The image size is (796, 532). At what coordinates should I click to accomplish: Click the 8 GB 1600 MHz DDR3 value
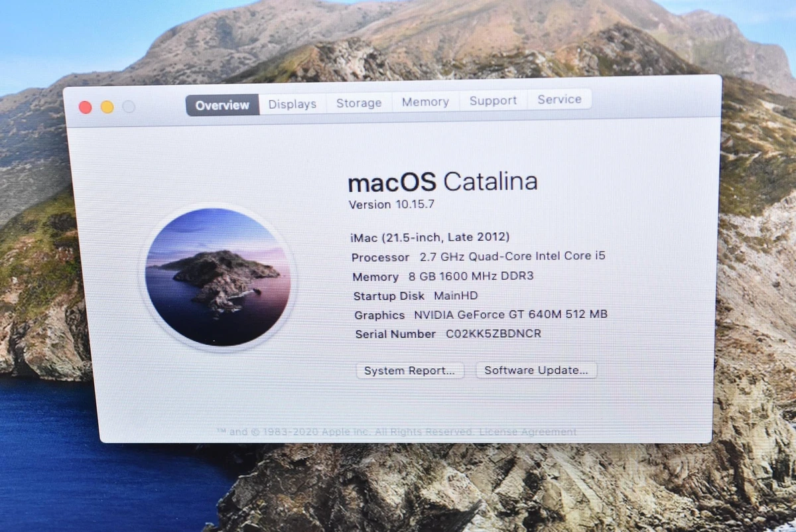[x=471, y=276]
